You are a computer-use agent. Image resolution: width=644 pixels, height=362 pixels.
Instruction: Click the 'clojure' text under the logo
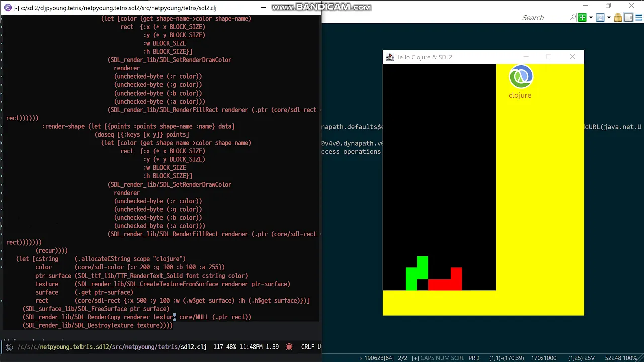[x=520, y=95]
